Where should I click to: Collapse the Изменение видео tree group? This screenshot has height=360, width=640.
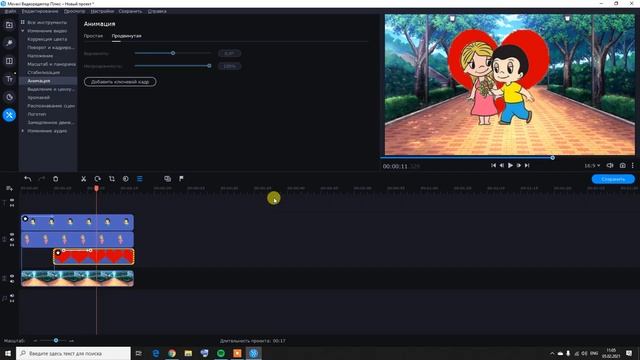point(23,31)
